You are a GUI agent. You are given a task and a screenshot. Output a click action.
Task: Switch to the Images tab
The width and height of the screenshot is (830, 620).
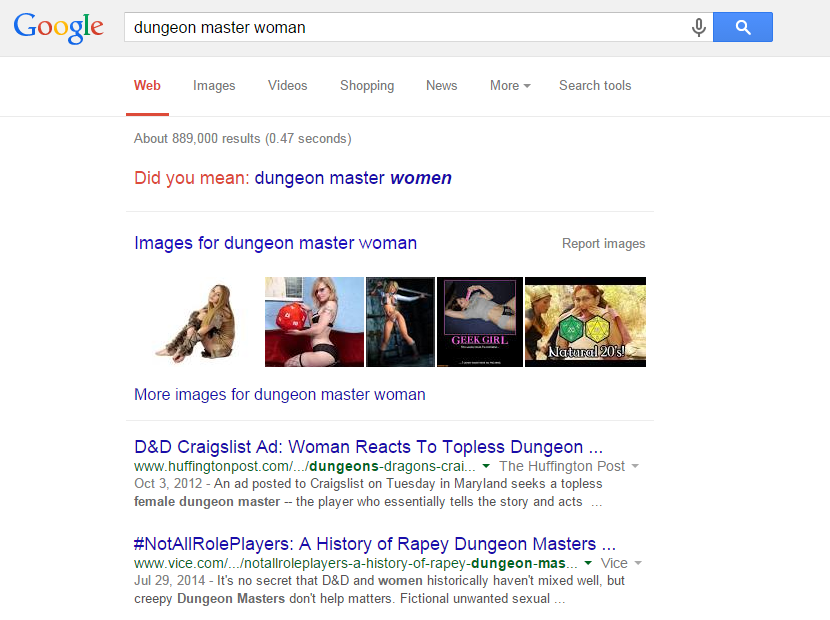pyautogui.click(x=214, y=86)
